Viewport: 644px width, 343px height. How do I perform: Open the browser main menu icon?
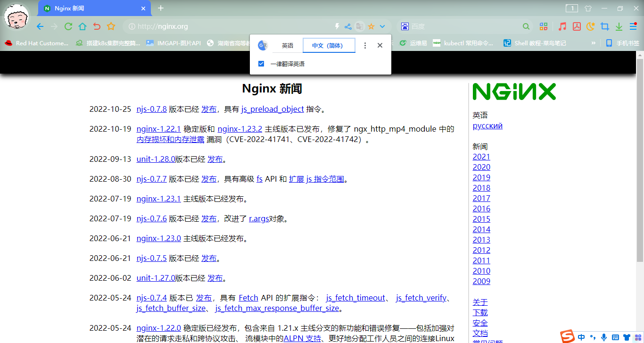coord(633,26)
